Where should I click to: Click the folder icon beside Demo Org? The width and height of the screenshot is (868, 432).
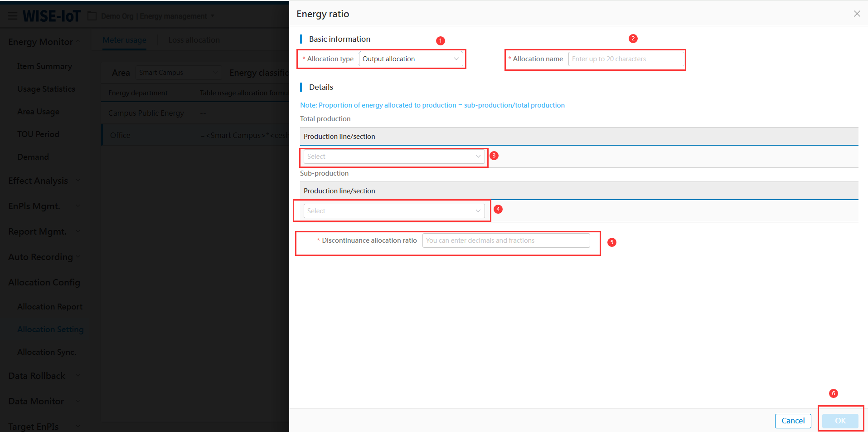click(92, 16)
